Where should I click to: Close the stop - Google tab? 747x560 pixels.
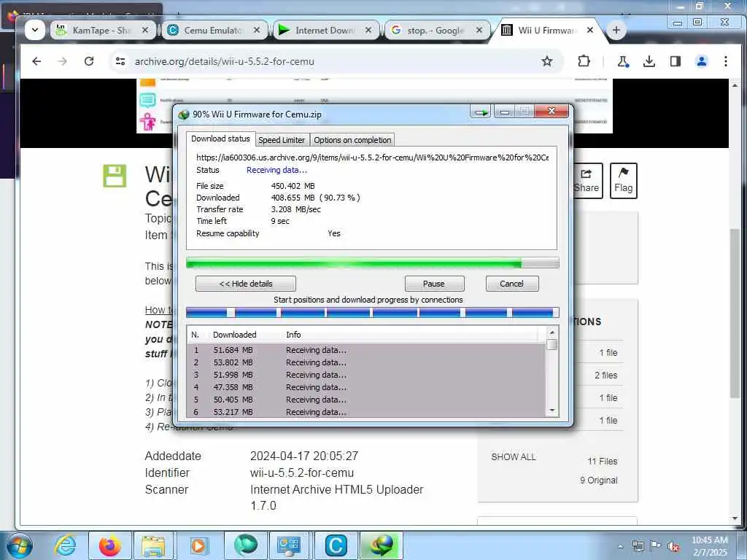(x=479, y=30)
